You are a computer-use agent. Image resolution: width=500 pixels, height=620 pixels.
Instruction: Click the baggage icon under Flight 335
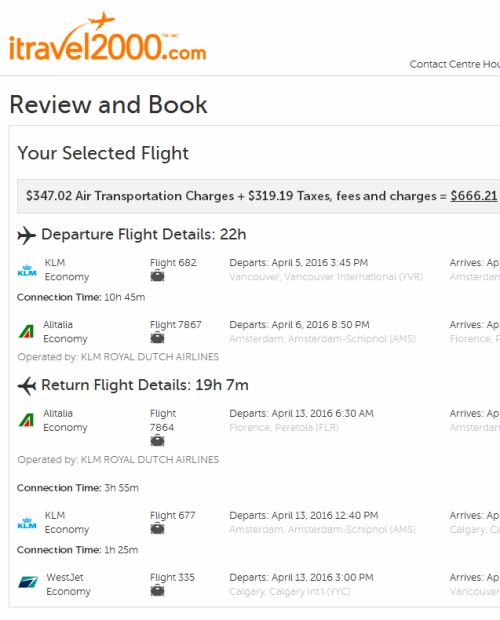(157, 590)
